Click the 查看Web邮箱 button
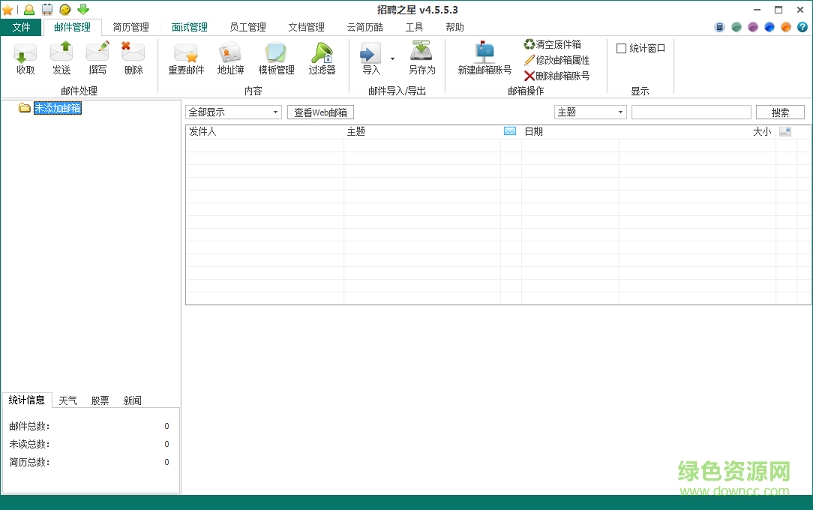The height and width of the screenshot is (510, 813). (x=320, y=112)
